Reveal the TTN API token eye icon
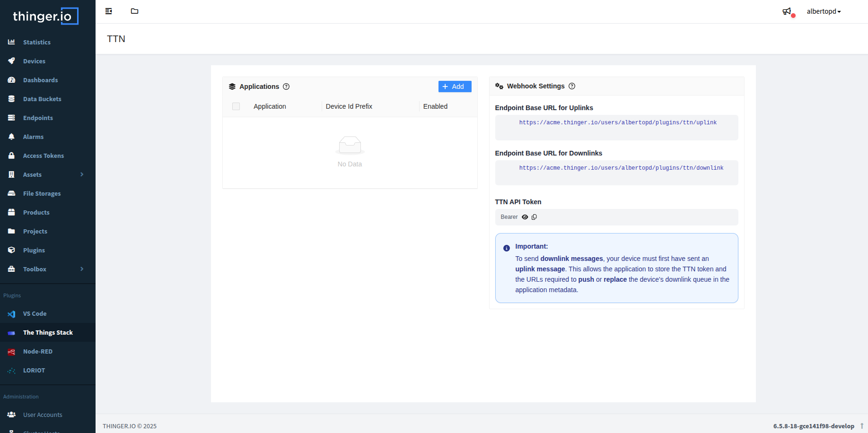This screenshot has width=868, height=433. tap(525, 217)
